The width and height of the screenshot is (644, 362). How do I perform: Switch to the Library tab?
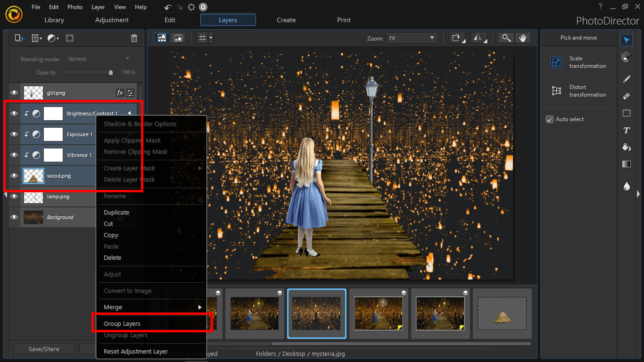point(54,20)
